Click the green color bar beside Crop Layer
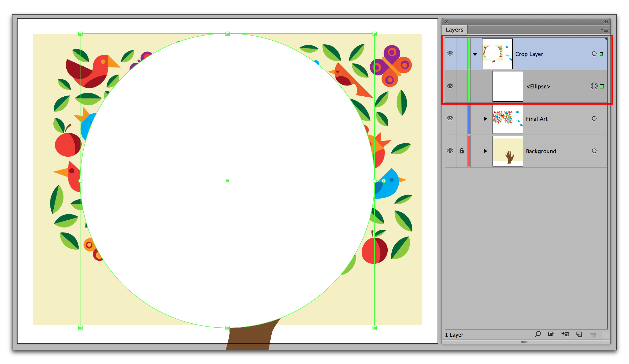Viewport: 629px width, 364px height. tap(469, 54)
